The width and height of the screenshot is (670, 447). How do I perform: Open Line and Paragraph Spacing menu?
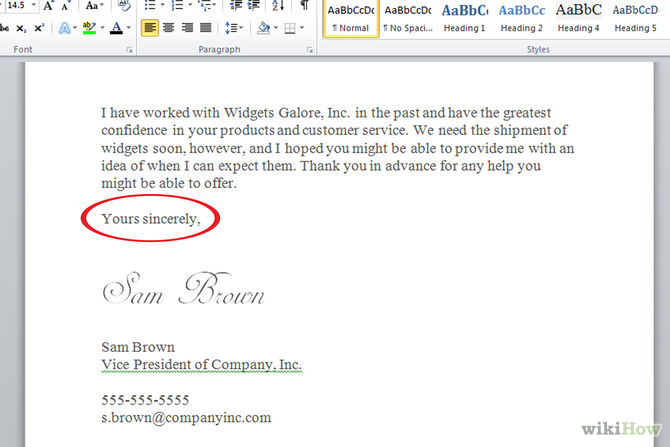tap(233, 28)
